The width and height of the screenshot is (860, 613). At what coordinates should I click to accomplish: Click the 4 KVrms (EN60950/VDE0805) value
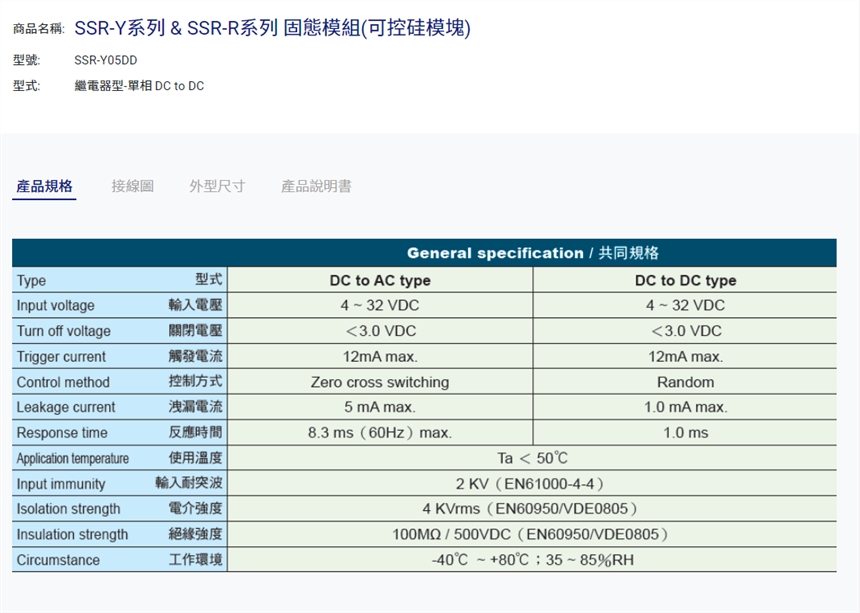coord(530,509)
